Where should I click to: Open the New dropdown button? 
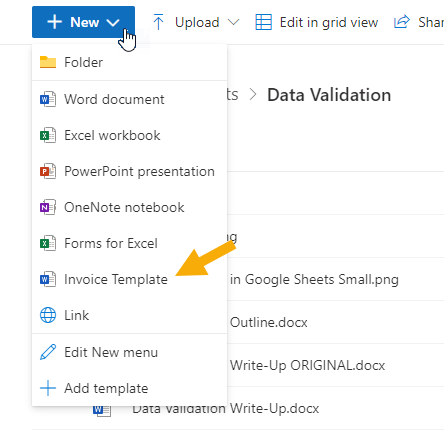pos(83,22)
